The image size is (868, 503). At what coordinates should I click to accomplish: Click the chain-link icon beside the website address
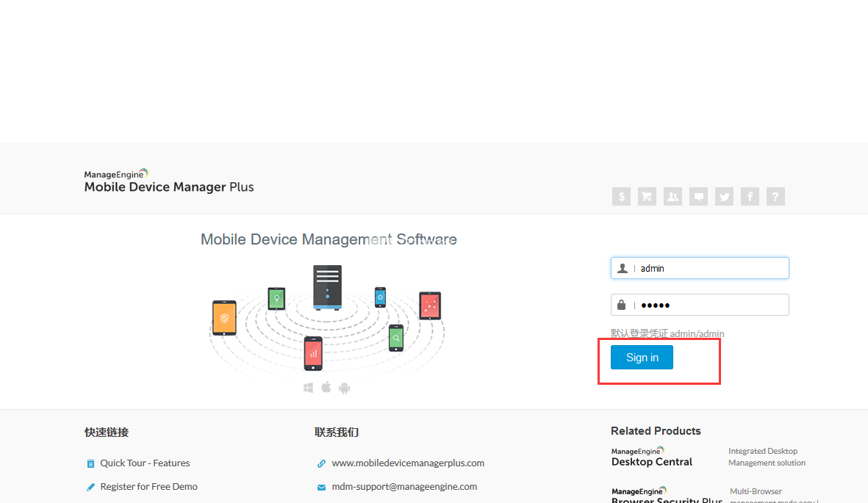pyautogui.click(x=322, y=463)
